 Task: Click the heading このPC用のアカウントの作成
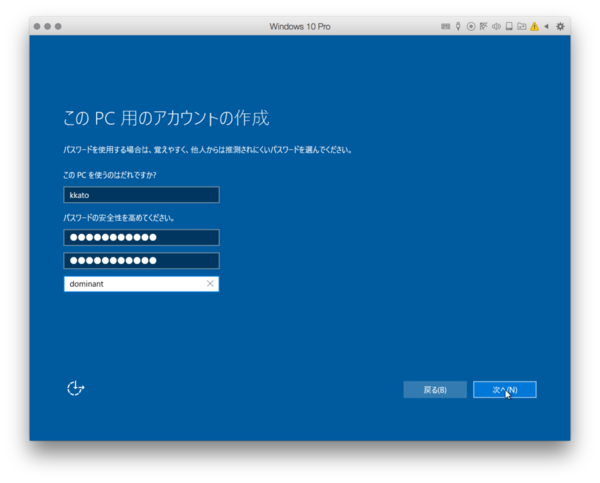(166, 118)
